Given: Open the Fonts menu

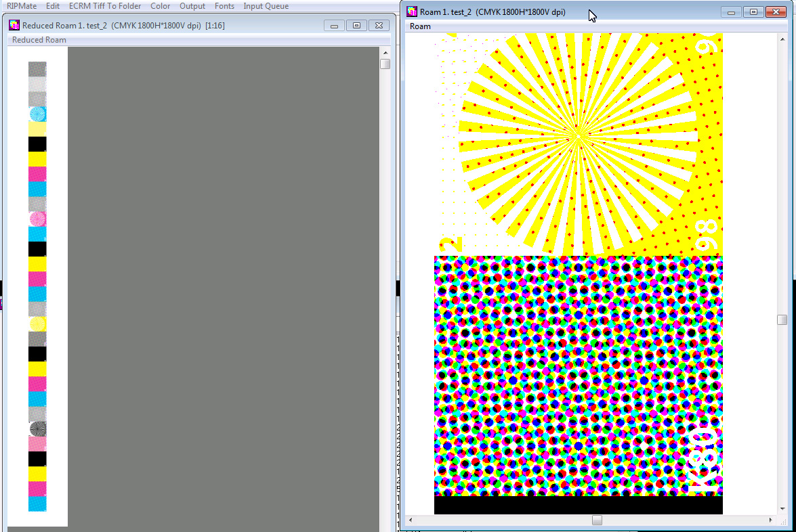Looking at the screenshot, I should [224, 6].
